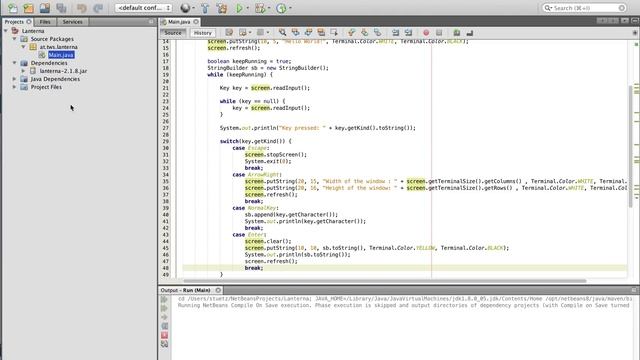Click the Shift Line Right icon
Screen dimensions: 640x360
coord(408,33)
